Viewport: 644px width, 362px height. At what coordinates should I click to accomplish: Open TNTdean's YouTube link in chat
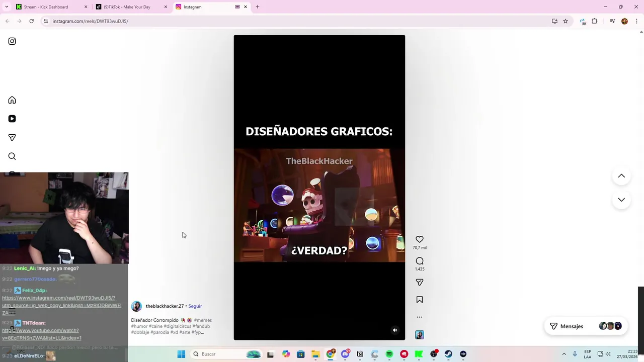41,334
